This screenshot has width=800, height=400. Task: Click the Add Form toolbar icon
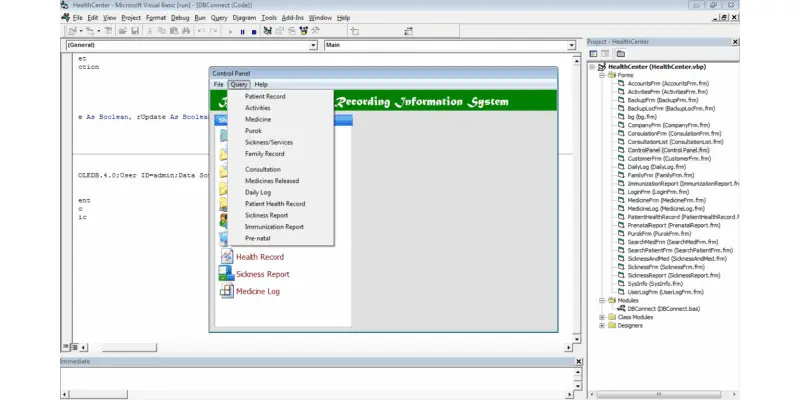tap(90, 31)
